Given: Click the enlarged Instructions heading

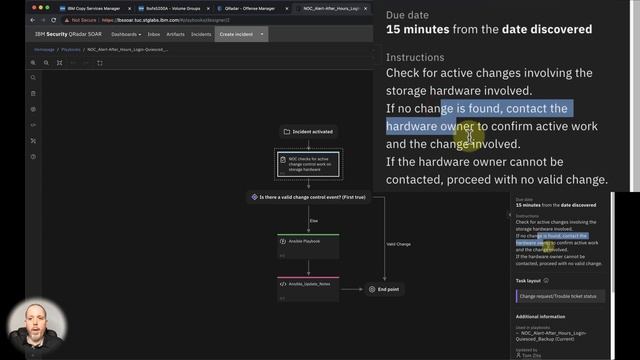Looking at the screenshot, I should coord(415,58).
